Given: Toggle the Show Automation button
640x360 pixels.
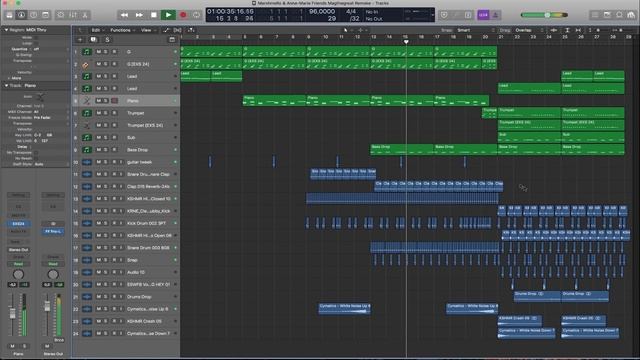Looking at the screenshot, I should click(166, 30).
